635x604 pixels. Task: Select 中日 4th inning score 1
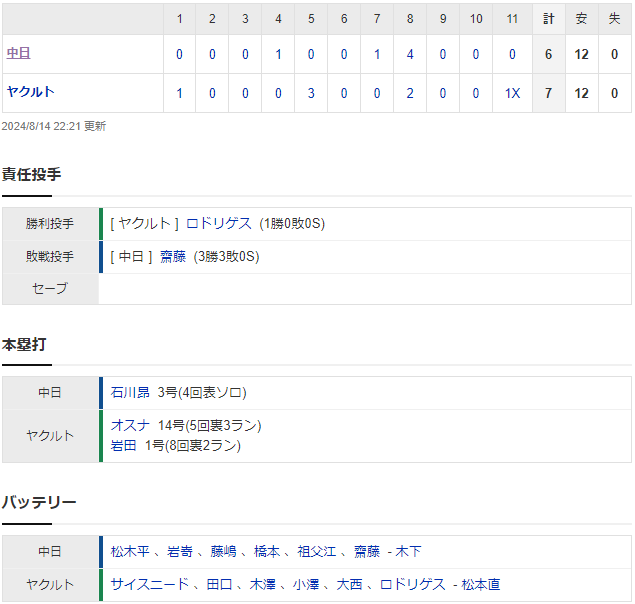pyautogui.click(x=278, y=54)
